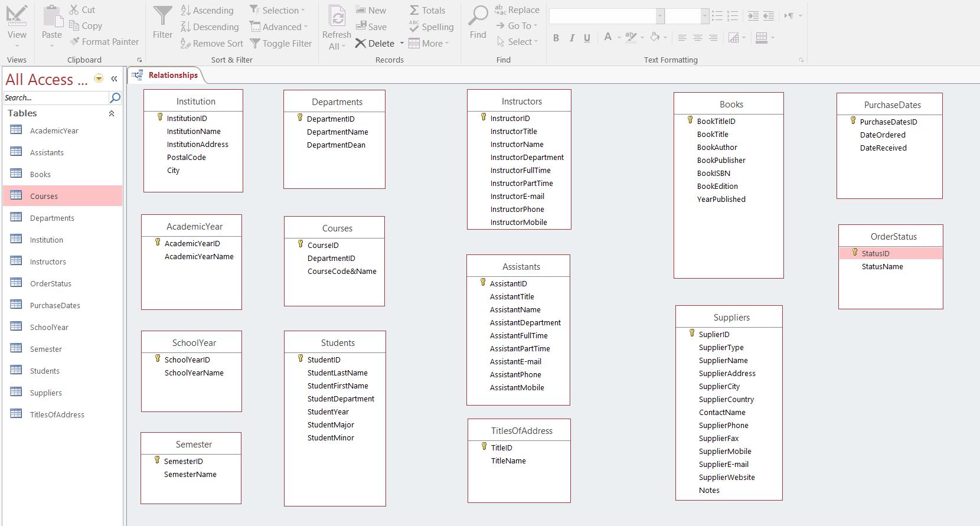Collapse the Tables group chevron
The image size is (980, 526).
tap(112, 113)
